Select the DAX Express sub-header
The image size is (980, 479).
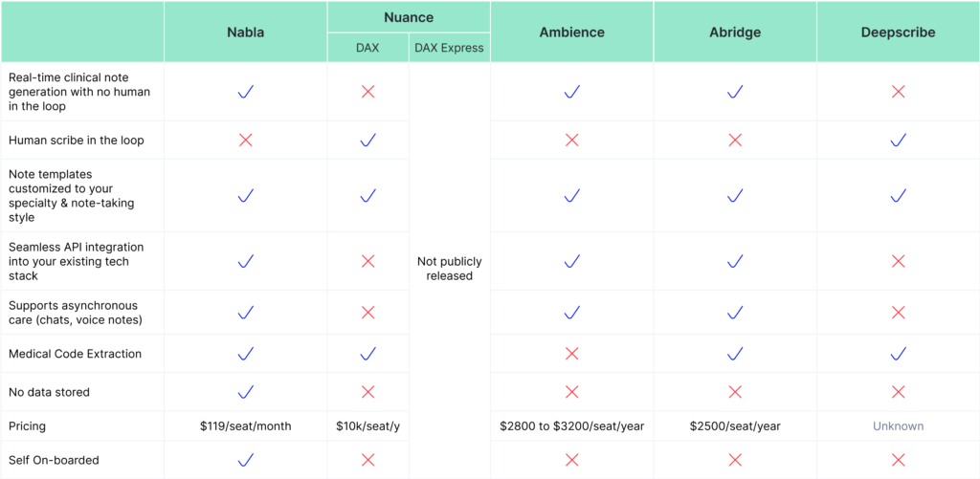click(x=450, y=48)
